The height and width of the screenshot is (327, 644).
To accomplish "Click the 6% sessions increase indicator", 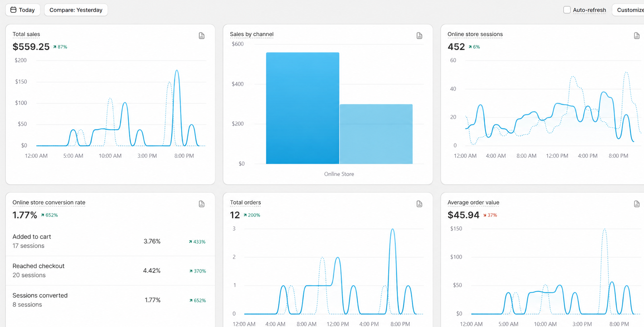I will 474,47.
